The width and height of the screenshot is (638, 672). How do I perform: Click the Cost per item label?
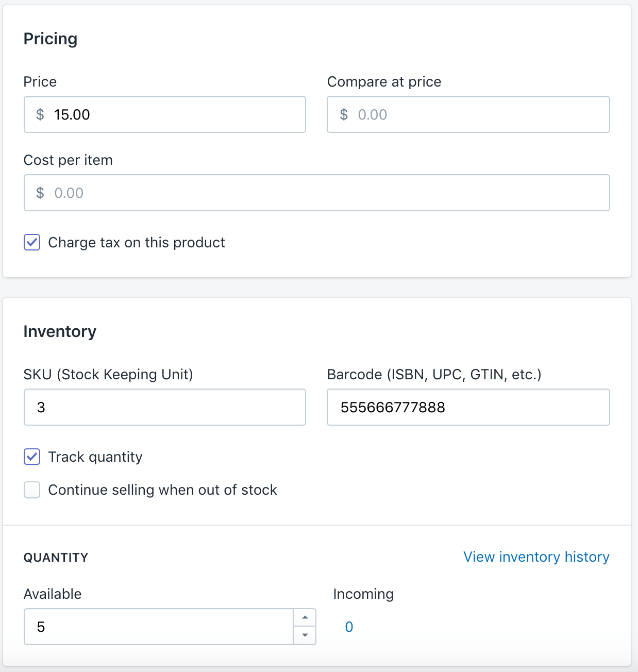point(68,160)
